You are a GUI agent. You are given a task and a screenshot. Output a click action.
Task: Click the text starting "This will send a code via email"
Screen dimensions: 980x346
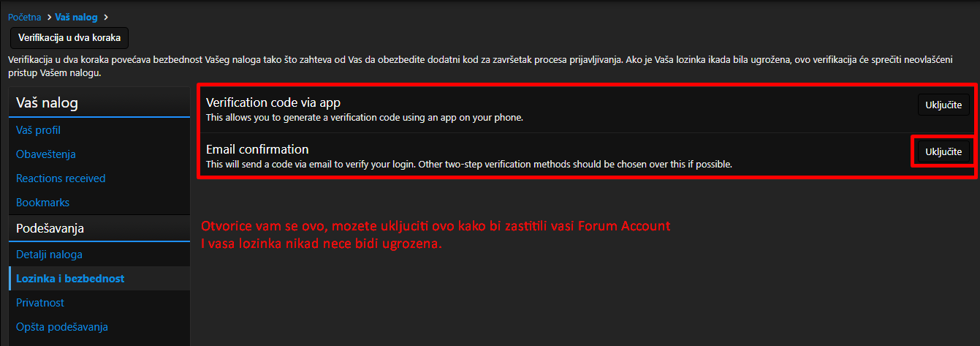pos(469,164)
